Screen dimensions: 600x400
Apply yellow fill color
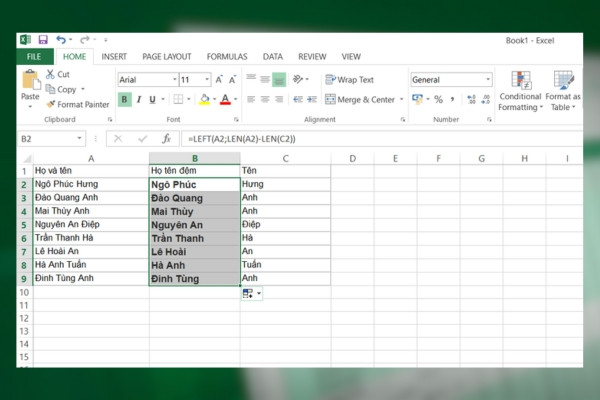click(x=205, y=100)
